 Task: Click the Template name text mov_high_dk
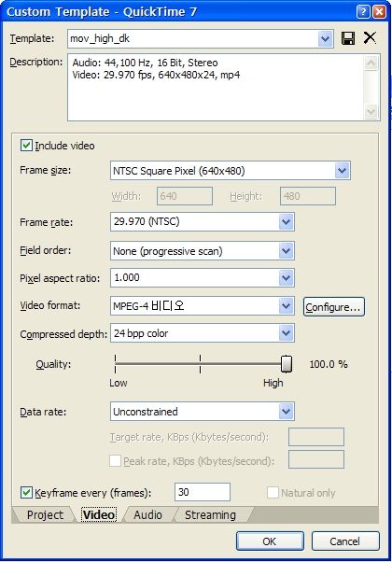(x=100, y=38)
